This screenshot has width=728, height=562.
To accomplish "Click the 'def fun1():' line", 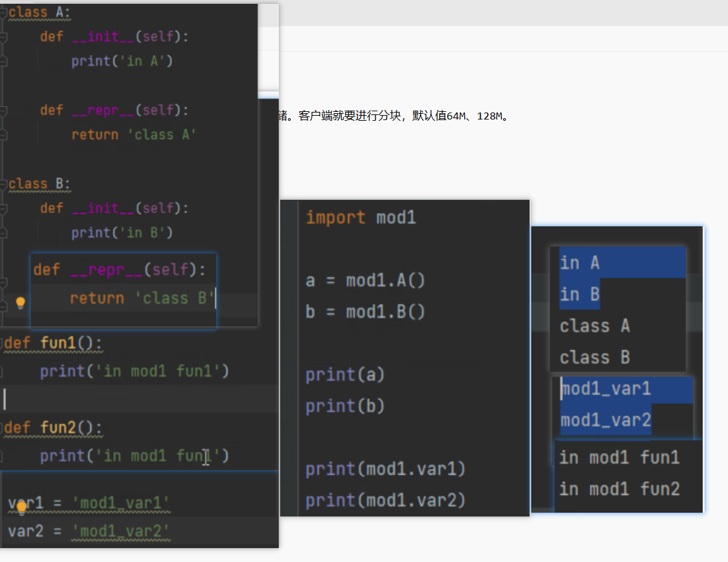I will coord(53,343).
